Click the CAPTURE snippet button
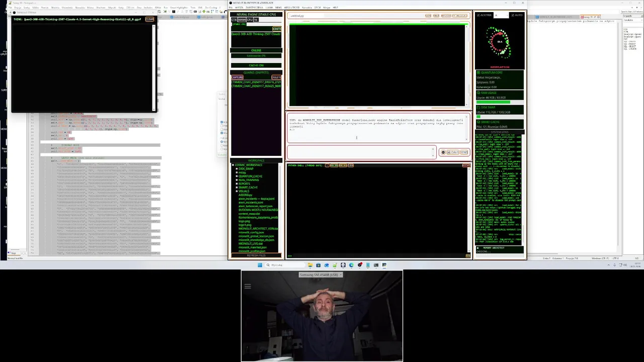 click(x=237, y=77)
